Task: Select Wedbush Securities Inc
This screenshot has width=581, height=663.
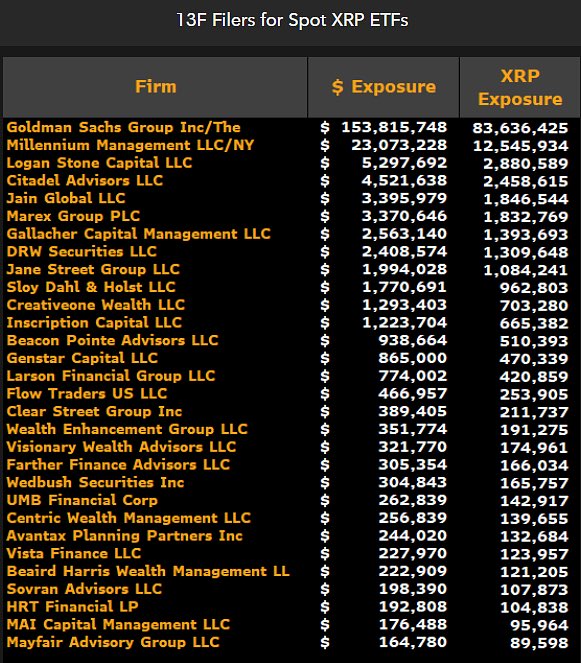Action: (95, 482)
